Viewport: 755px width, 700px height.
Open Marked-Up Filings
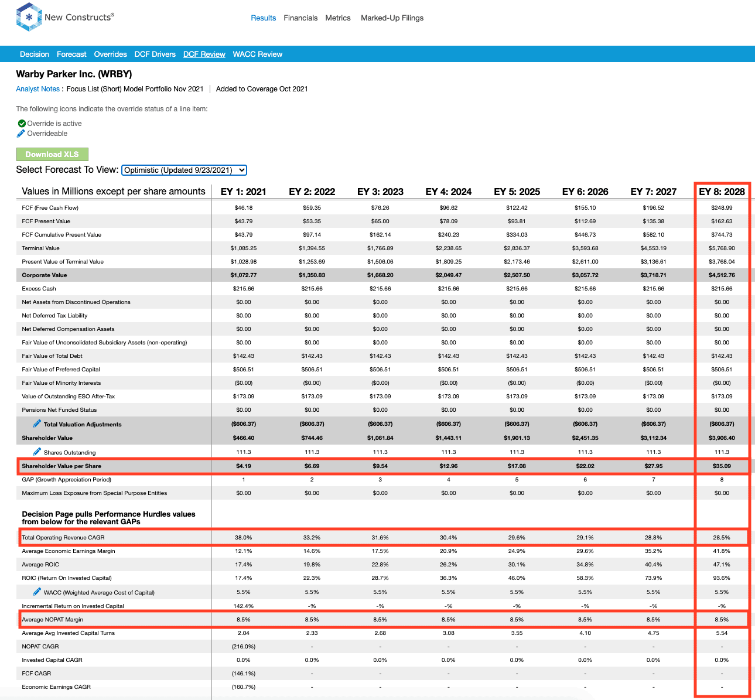tap(392, 18)
